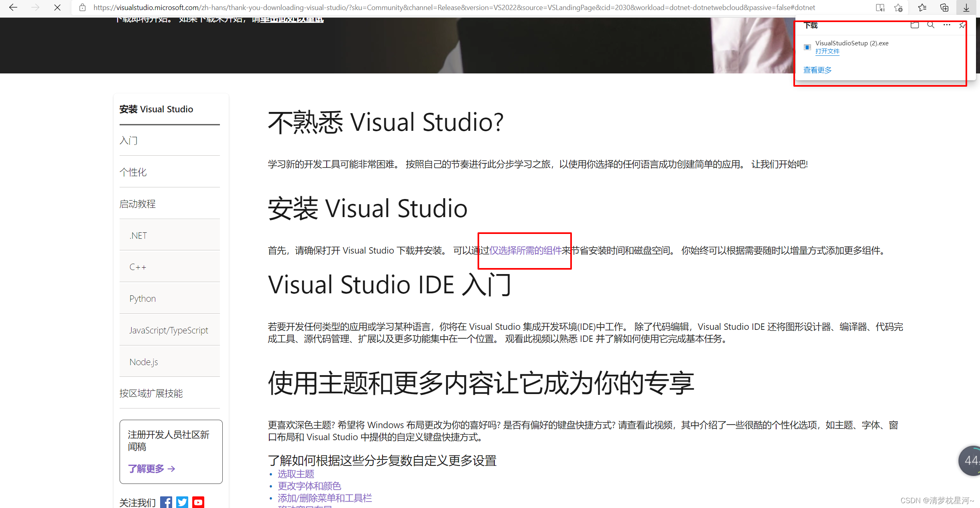This screenshot has width=980, height=508.
Task: Click 了解更多 in the newsletter card
Action: click(151, 469)
